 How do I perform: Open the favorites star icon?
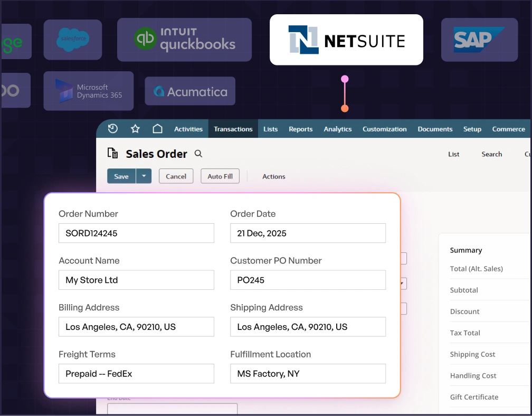[135, 129]
